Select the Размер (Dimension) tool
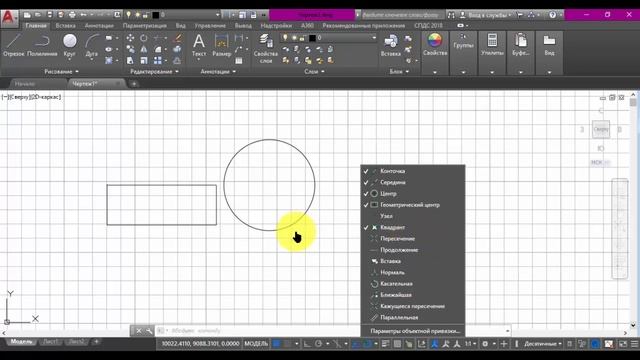The image size is (640, 360). click(221, 45)
